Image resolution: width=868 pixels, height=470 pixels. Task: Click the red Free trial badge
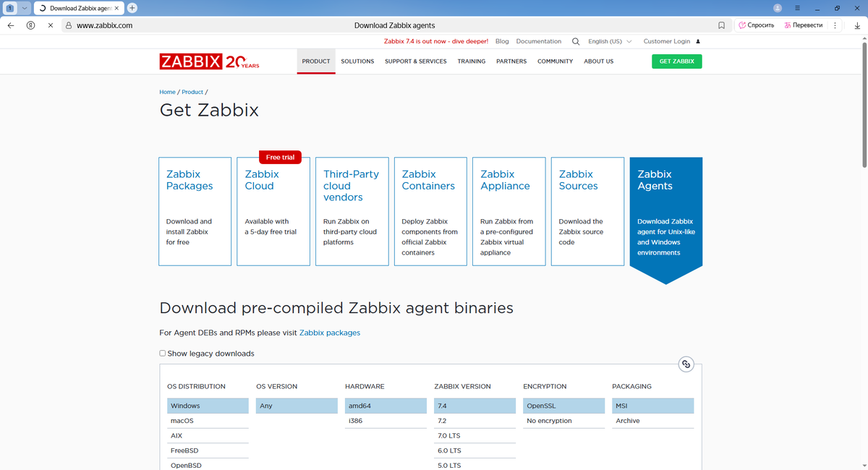(280, 157)
